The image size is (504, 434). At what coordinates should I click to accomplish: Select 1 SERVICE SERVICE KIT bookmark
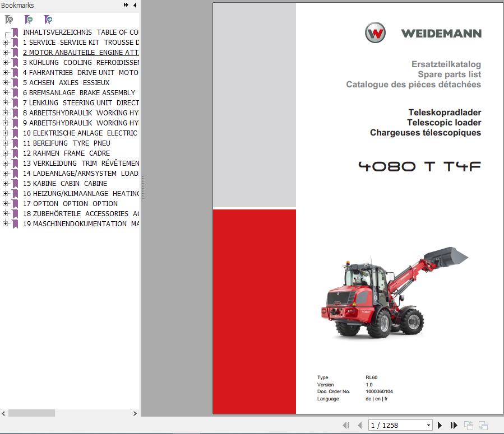81,43
